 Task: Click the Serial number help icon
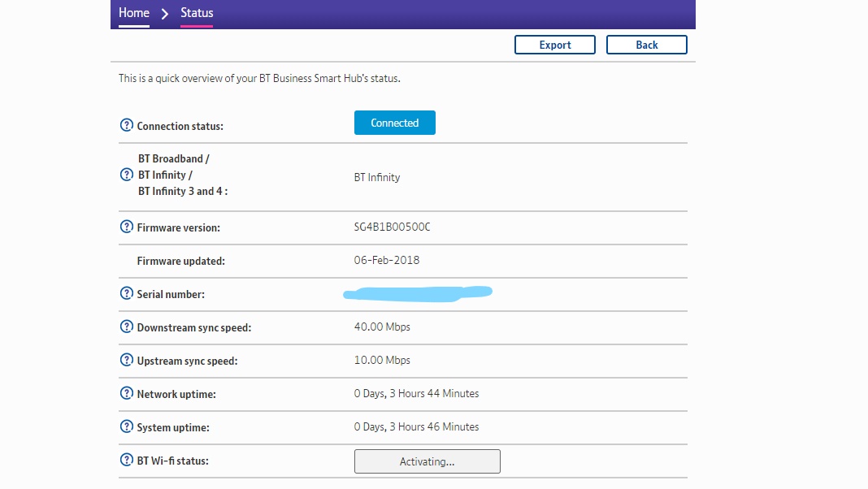coord(127,293)
